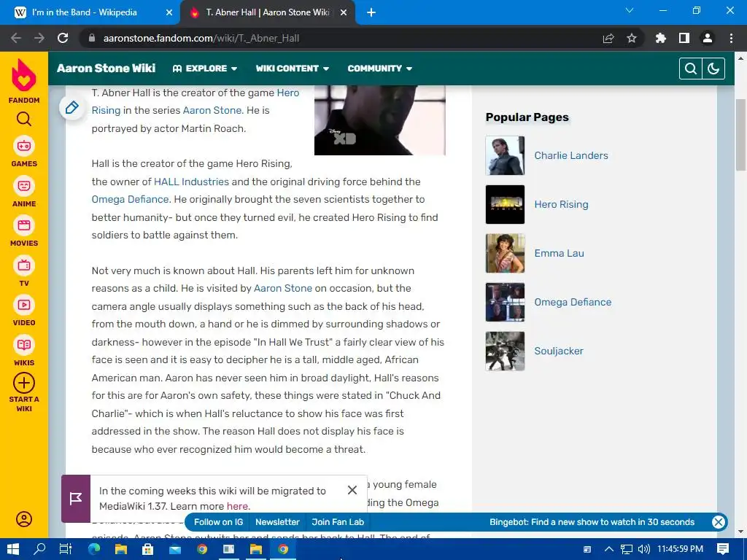
Task: Toggle dark mode with the moon icon
Action: tap(713, 69)
